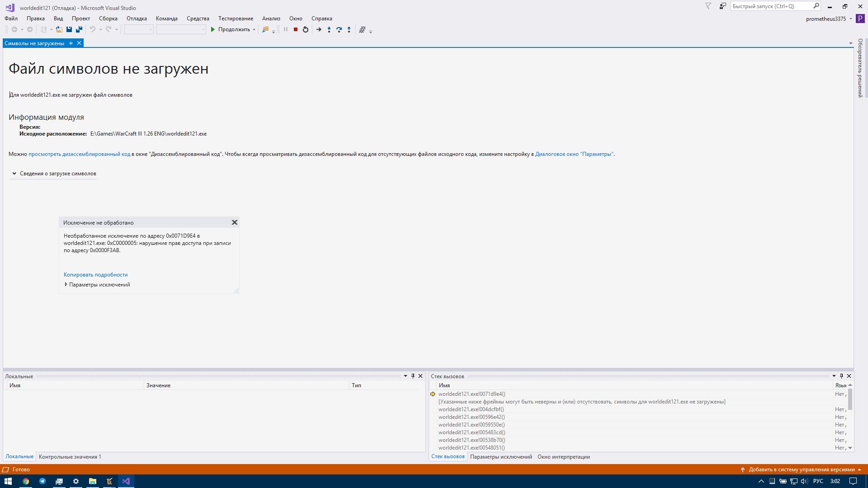Click the purple P account avatar

860,19
